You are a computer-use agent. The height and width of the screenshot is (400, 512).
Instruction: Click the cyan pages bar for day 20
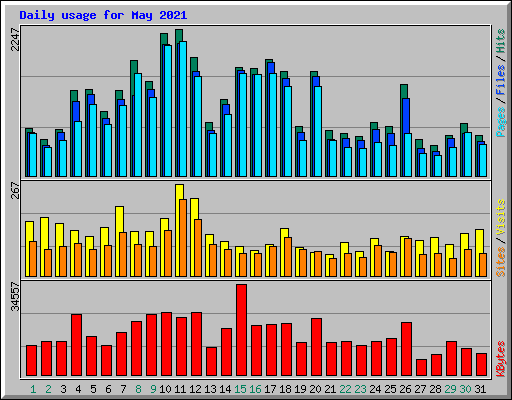[x=318, y=131]
